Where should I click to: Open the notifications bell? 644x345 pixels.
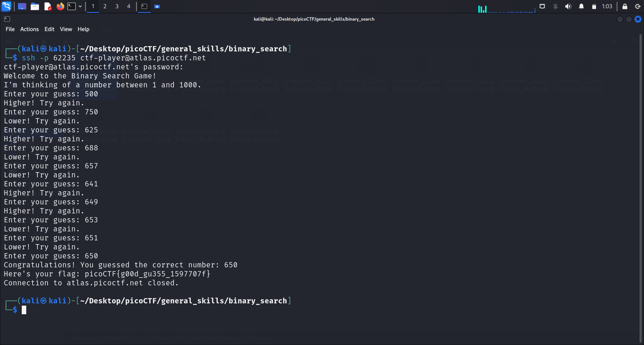click(581, 6)
